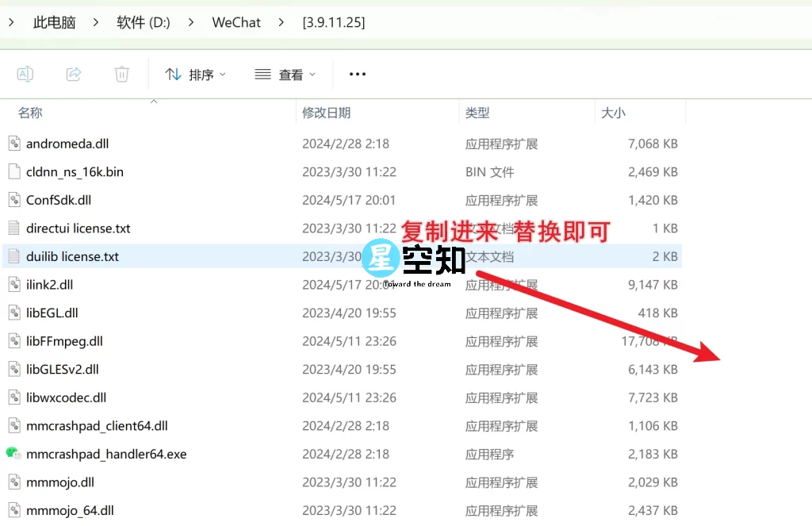Sort by 修改日期 column header

coord(326,113)
